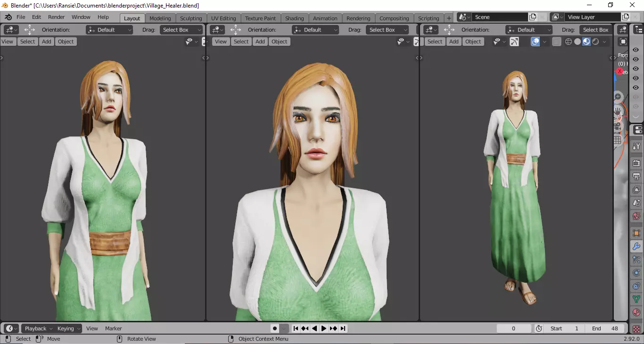Open the Object properties tab
644x344 pixels.
(x=636, y=233)
